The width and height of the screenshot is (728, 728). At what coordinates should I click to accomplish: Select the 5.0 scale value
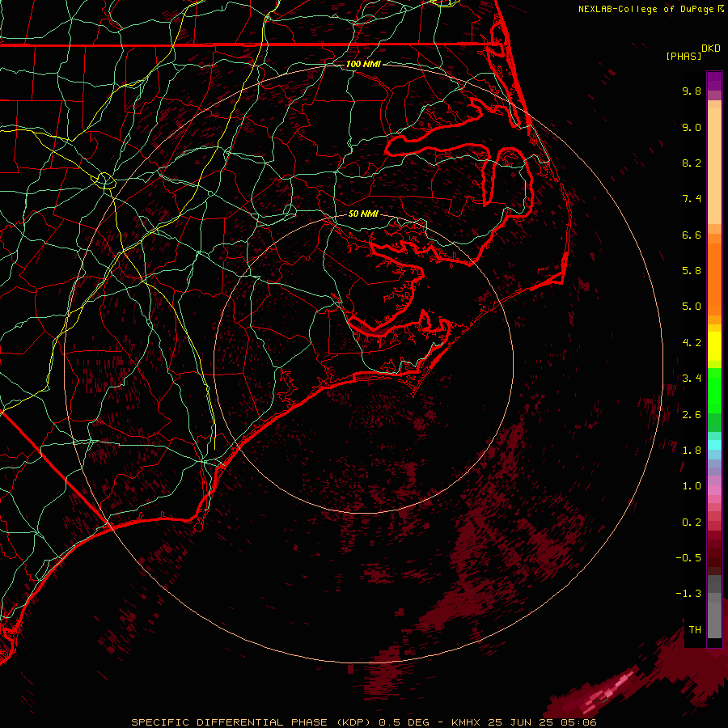tap(692, 307)
